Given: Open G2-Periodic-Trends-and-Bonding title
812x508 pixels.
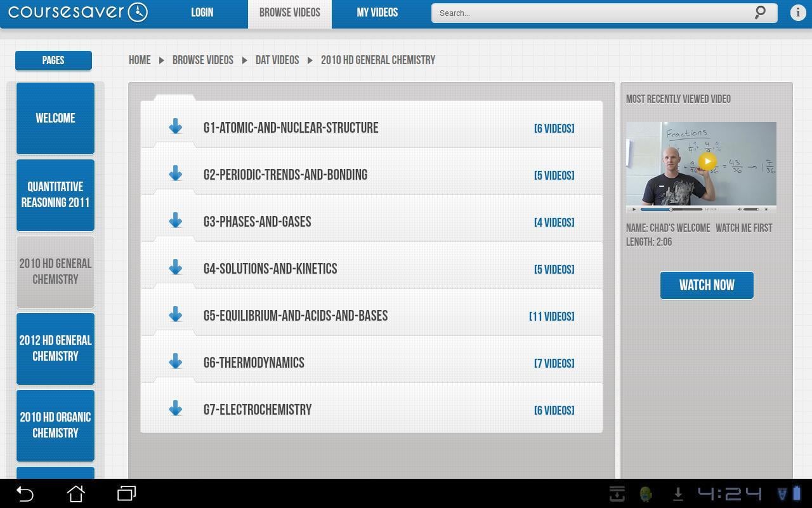Looking at the screenshot, I should (x=285, y=175).
